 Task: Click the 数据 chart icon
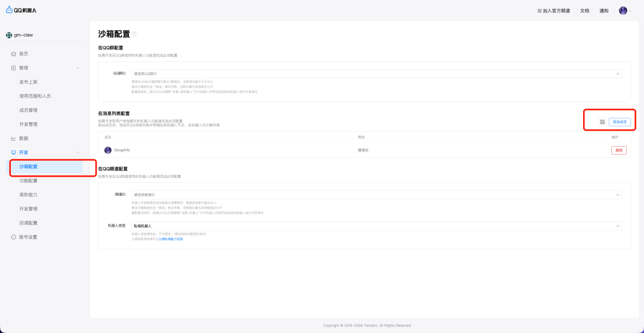point(14,138)
